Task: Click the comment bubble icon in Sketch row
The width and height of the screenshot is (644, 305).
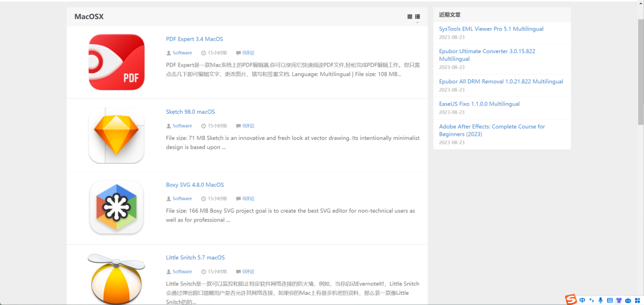Action: 238,126
